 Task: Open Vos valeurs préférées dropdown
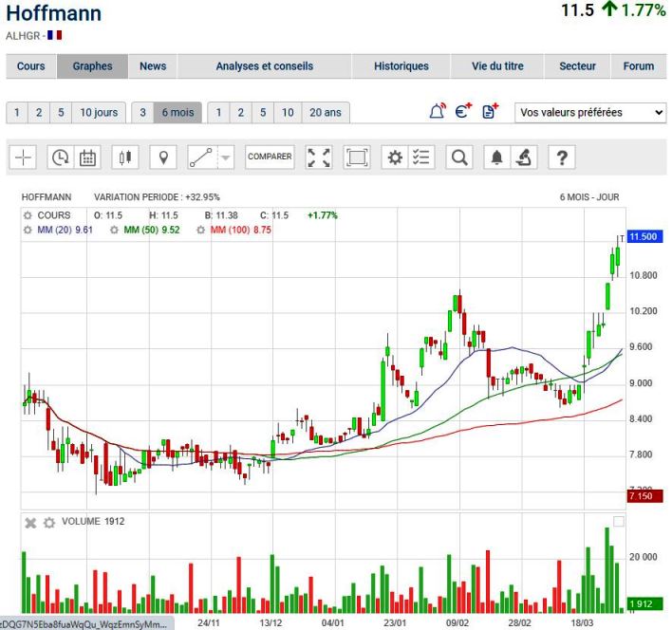coord(590,113)
